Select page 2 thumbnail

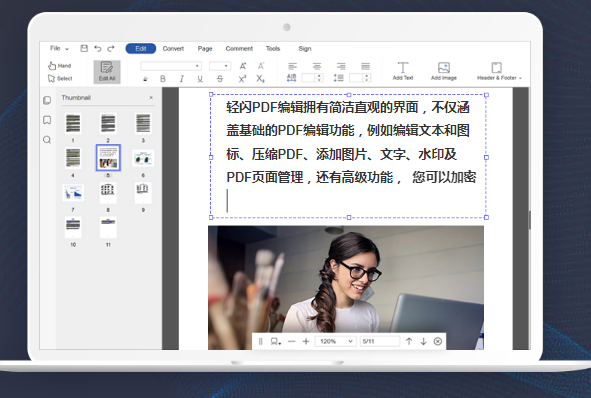[108, 123]
